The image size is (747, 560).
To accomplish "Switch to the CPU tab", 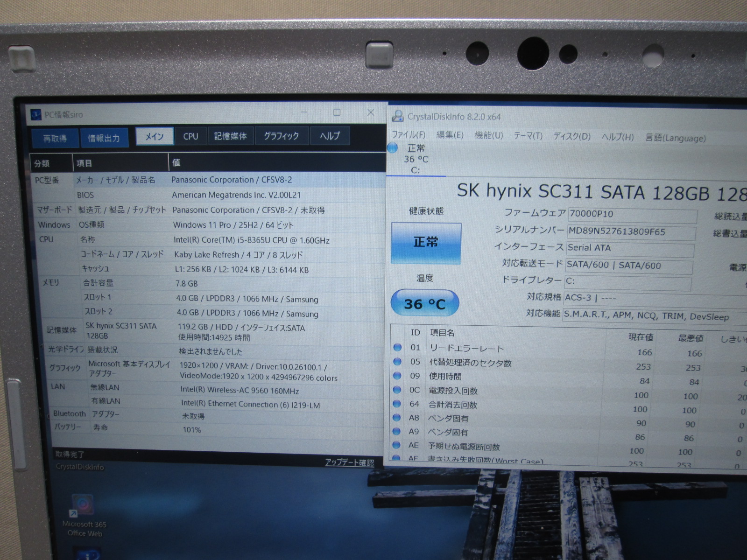I will coord(190,136).
